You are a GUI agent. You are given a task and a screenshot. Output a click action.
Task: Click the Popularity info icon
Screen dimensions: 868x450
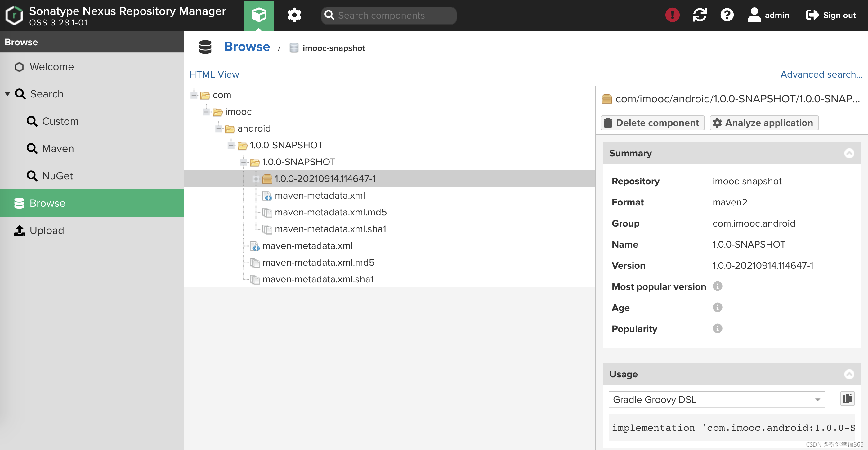(717, 328)
